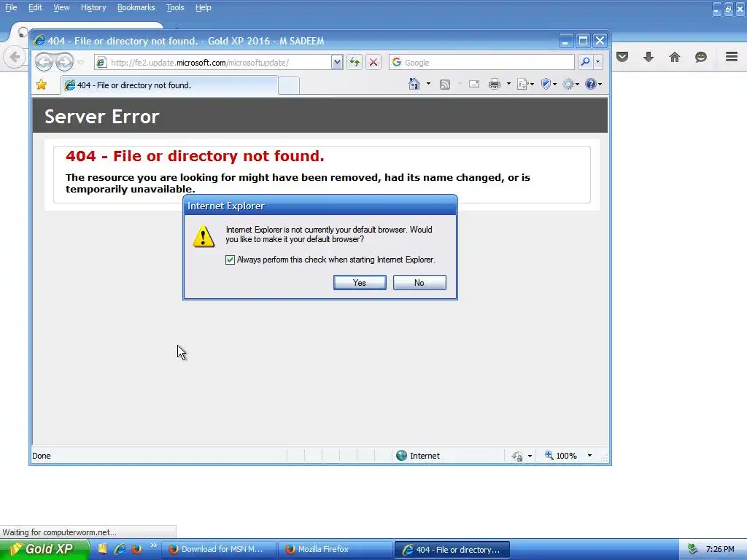
Task: Open a new blank IE tab
Action: point(289,86)
